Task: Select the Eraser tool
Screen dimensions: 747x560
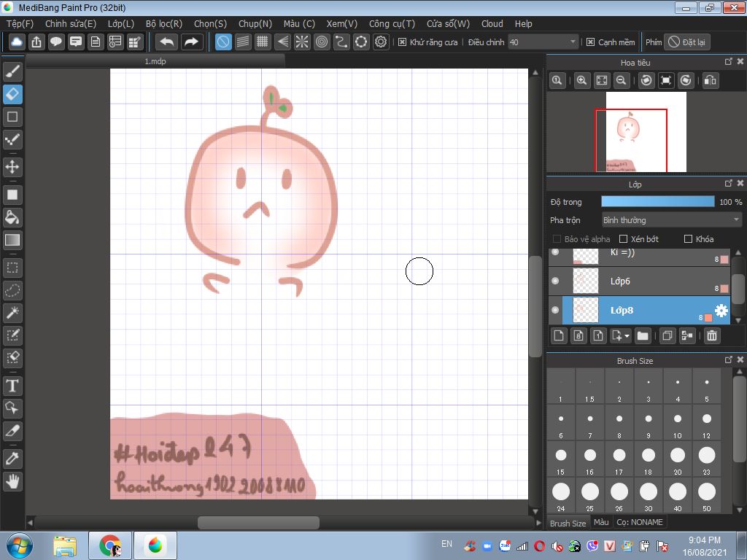Action: pyautogui.click(x=12, y=94)
